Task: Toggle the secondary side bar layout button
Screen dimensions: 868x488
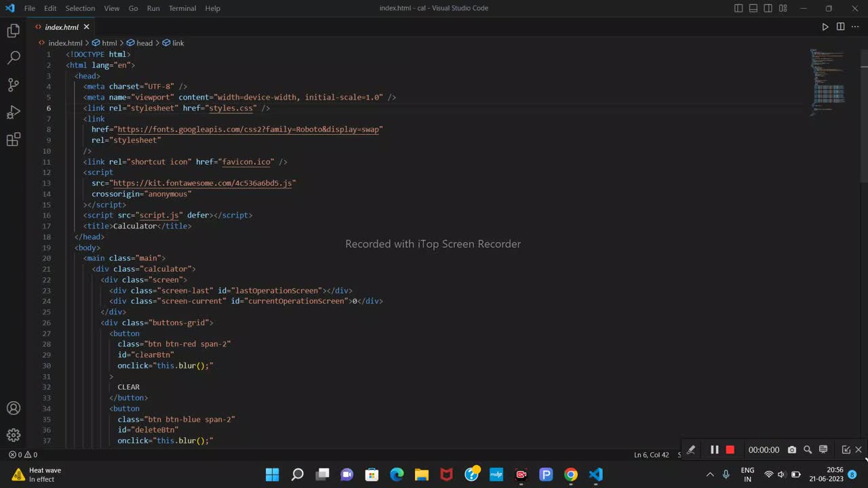Action: pyautogui.click(x=768, y=8)
